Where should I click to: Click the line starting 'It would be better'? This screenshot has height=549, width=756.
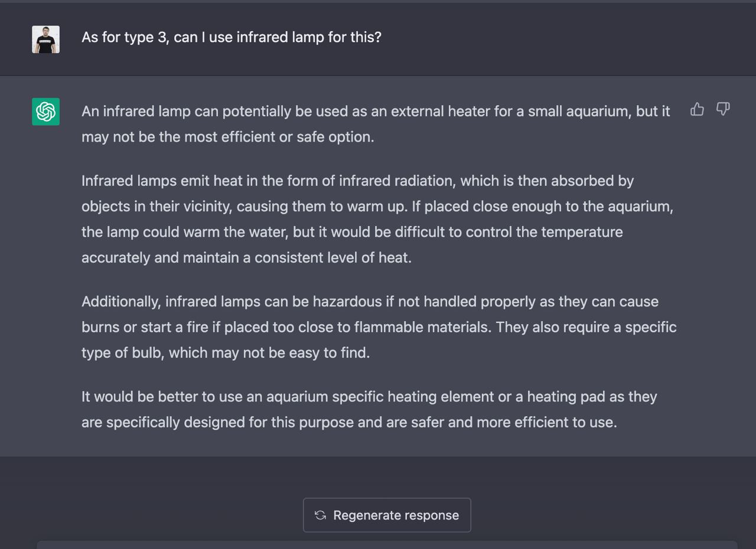tap(369, 397)
